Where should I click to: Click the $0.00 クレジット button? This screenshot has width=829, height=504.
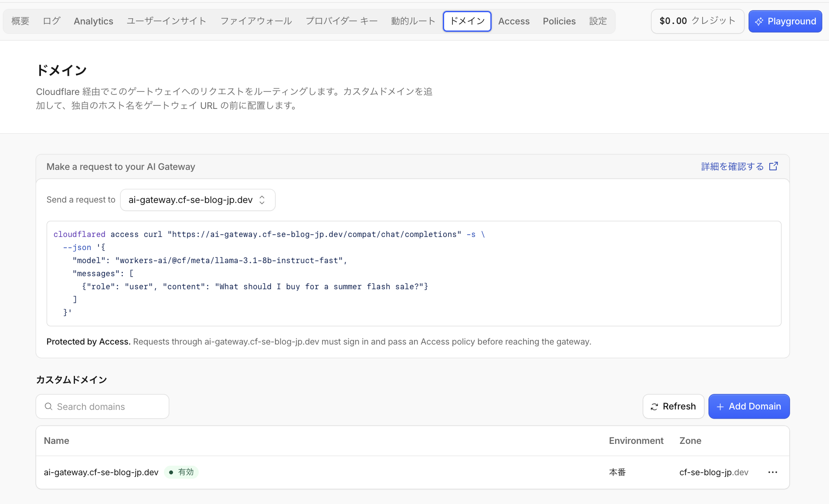pyautogui.click(x=697, y=21)
